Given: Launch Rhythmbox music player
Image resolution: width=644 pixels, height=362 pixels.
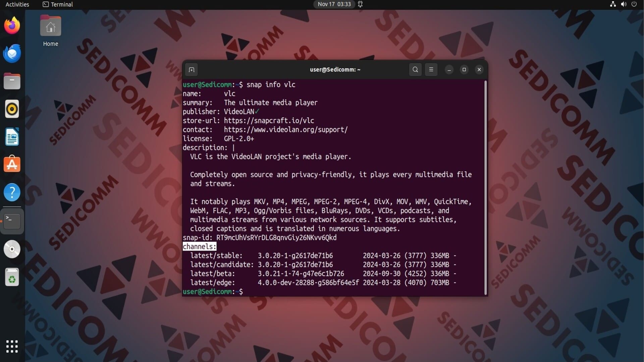Looking at the screenshot, I should (x=12, y=109).
